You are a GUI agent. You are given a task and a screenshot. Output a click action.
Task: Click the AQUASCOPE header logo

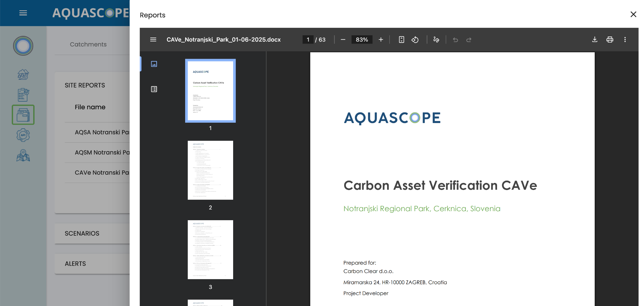click(x=91, y=13)
